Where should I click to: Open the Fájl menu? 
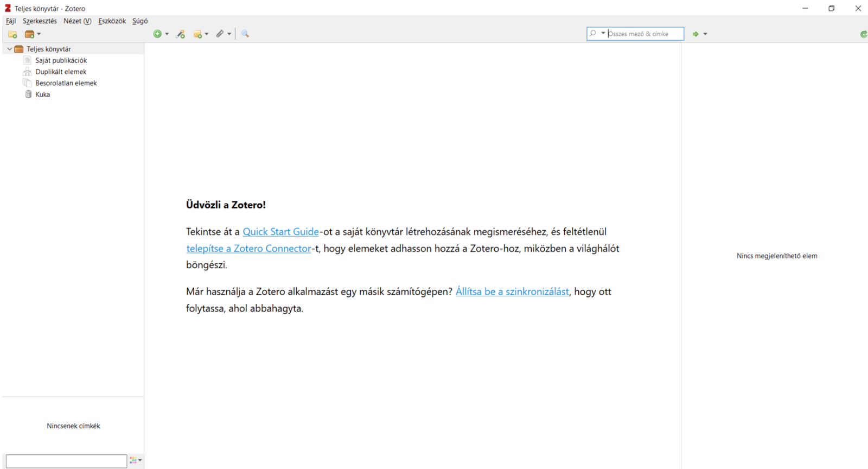[x=11, y=21]
